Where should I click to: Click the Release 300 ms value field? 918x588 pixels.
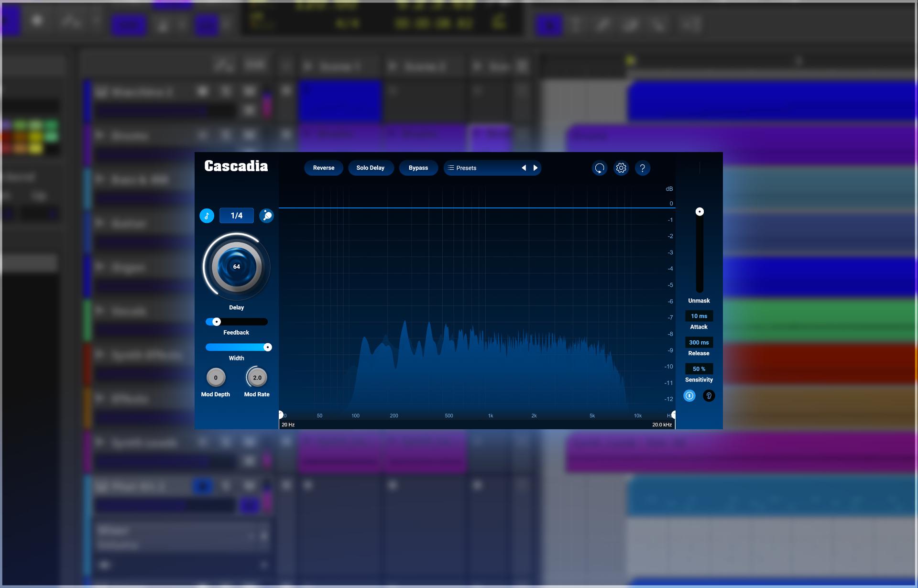tap(699, 342)
